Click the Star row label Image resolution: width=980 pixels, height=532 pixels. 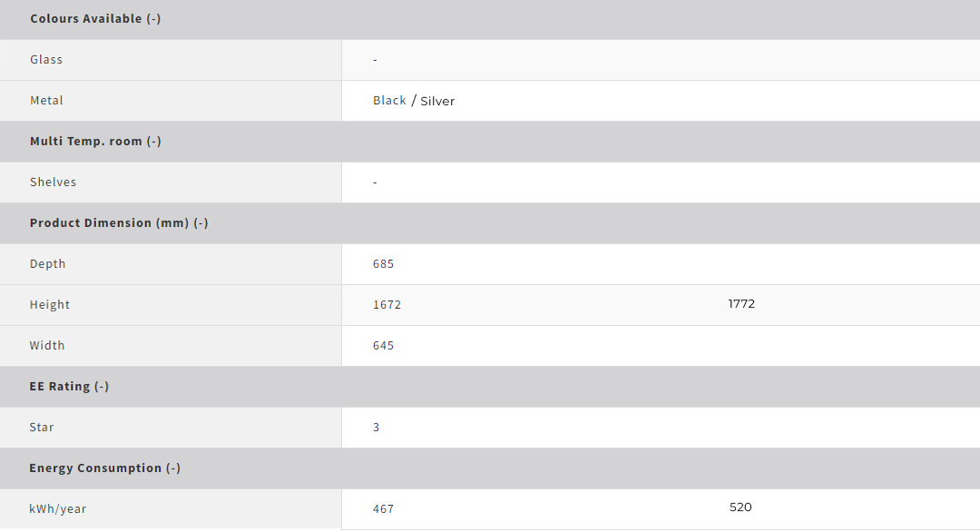click(x=42, y=428)
